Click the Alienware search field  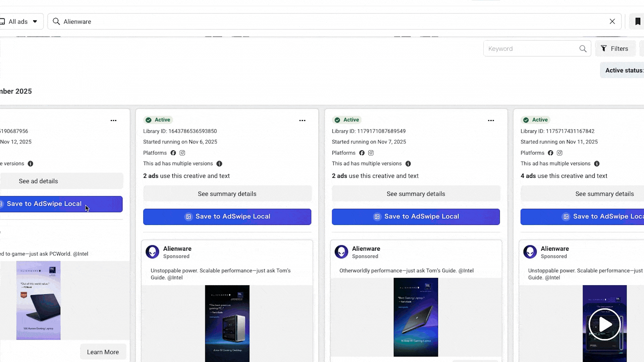(x=334, y=21)
